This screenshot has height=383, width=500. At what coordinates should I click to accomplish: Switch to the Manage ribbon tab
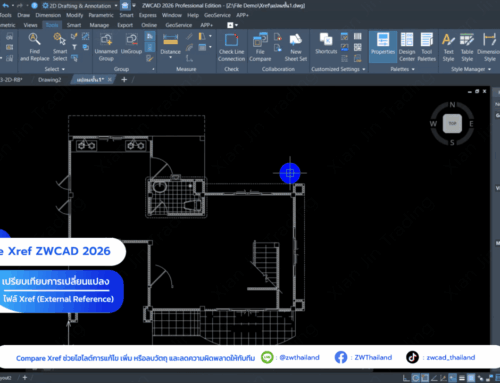(99, 25)
